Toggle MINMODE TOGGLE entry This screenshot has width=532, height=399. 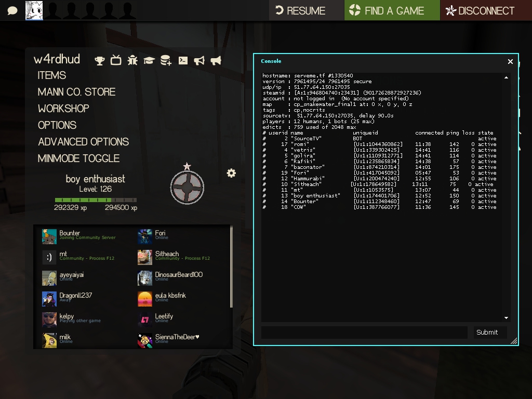pyautogui.click(x=79, y=158)
